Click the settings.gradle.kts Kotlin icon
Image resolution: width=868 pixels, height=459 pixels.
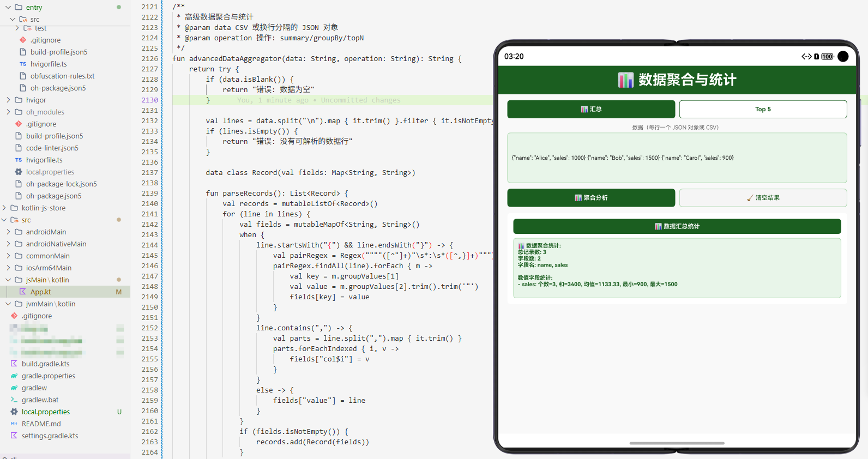[14, 436]
